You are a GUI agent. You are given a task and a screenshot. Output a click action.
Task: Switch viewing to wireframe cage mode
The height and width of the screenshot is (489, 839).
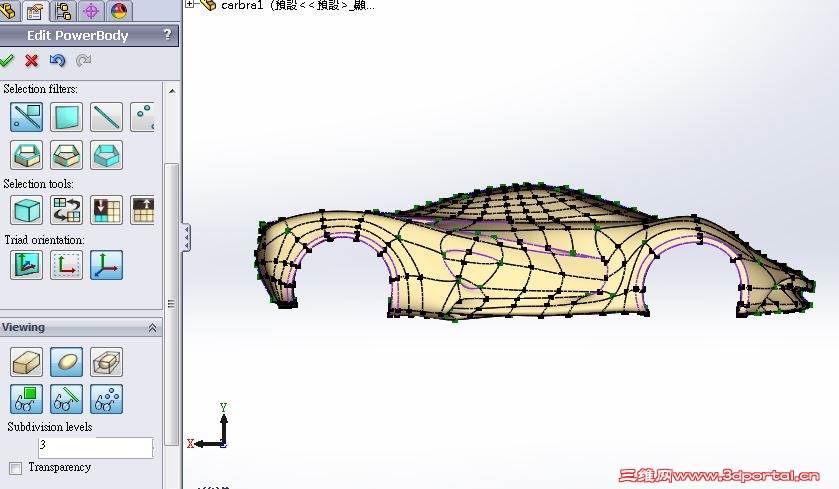[106, 362]
